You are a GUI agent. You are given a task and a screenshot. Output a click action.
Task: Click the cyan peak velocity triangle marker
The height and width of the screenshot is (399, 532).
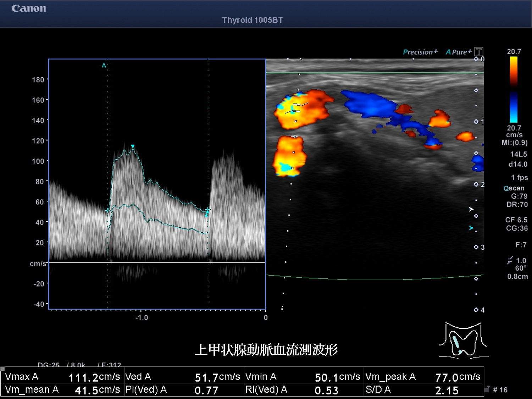(x=133, y=146)
